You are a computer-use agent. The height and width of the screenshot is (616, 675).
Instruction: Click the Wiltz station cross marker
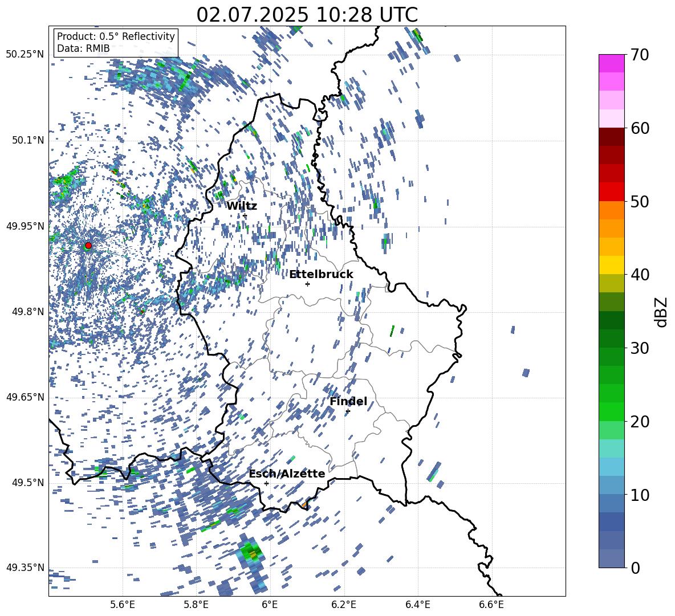coord(245,216)
